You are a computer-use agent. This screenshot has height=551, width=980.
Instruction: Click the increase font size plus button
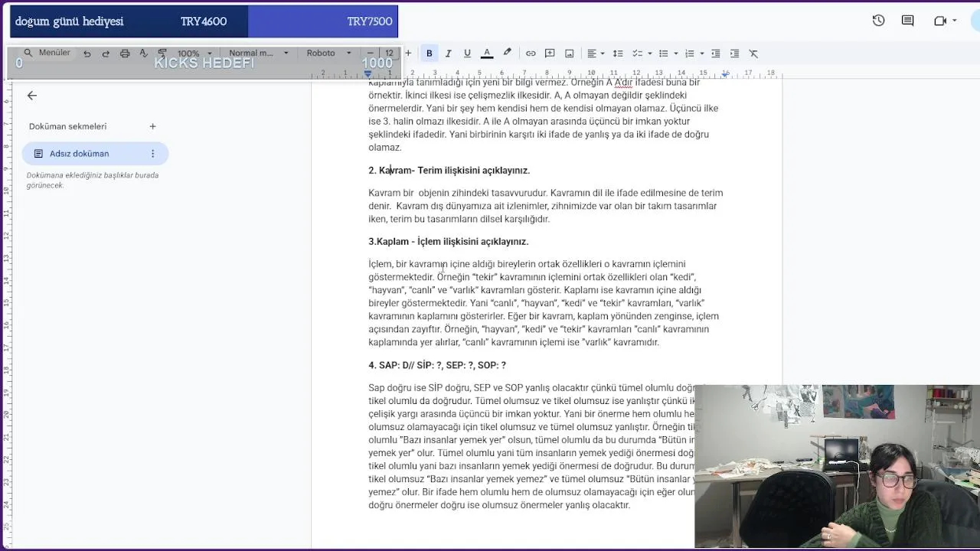pyautogui.click(x=408, y=53)
